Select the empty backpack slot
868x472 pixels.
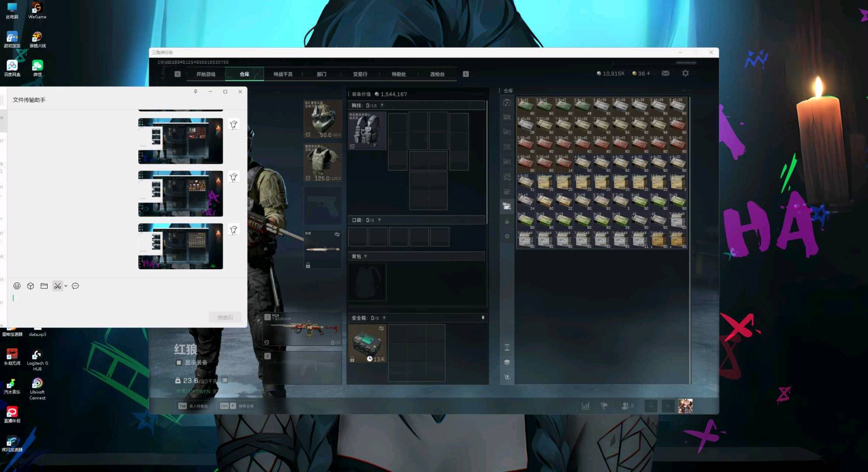[367, 282]
